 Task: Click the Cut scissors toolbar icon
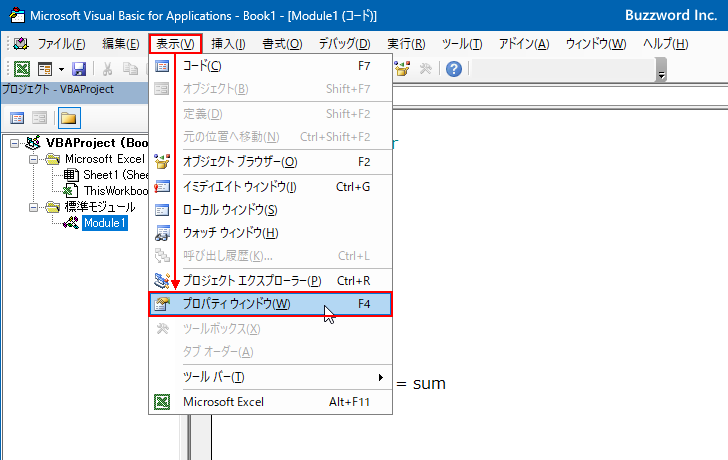[x=107, y=69]
